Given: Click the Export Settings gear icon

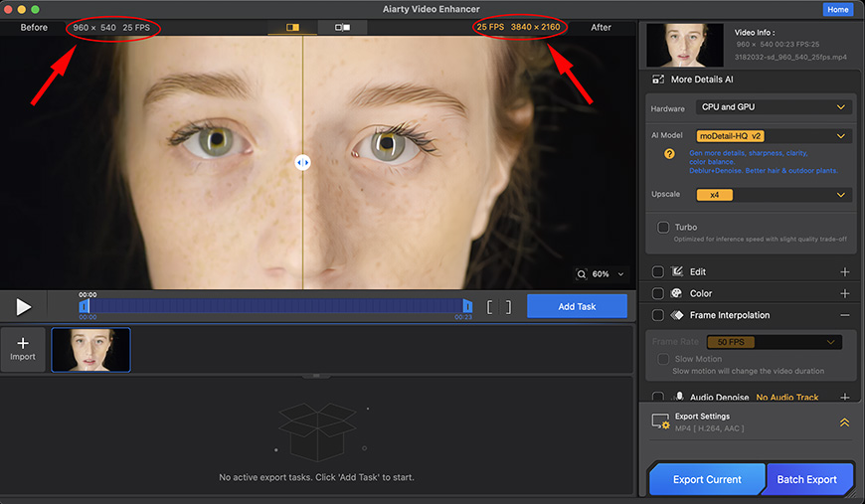Looking at the screenshot, I should click(660, 421).
